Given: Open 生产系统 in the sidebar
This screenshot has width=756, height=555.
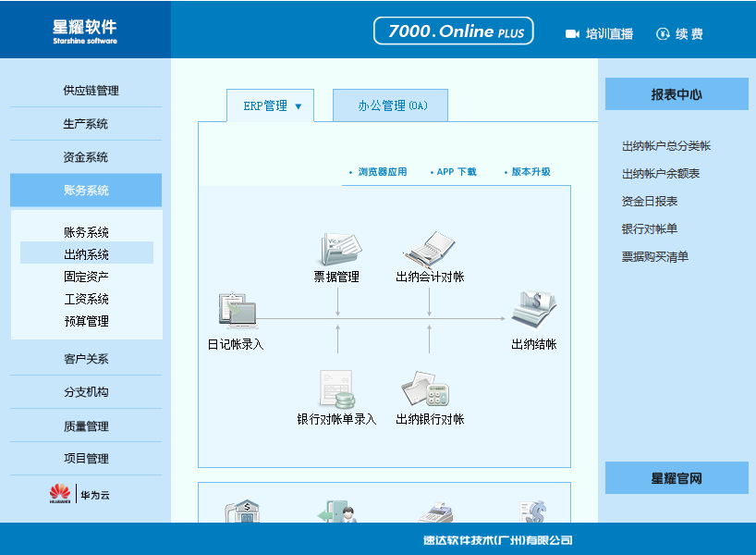Looking at the screenshot, I should [x=86, y=124].
